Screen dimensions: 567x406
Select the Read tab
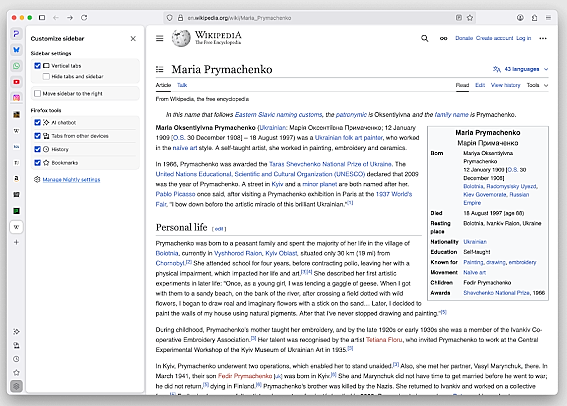point(462,85)
